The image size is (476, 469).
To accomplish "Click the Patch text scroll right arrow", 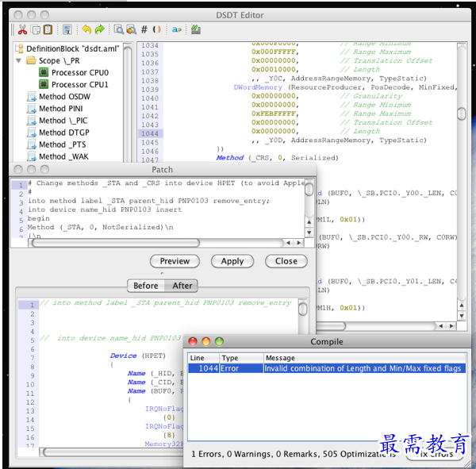I will (299, 243).
